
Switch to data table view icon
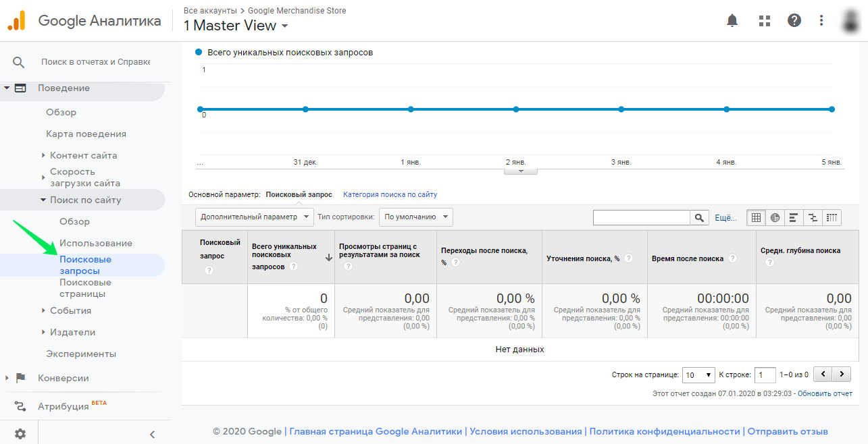[x=756, y=217]
